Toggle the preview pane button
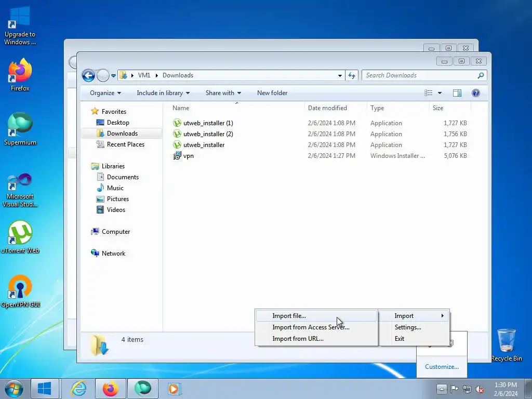The width and height of the screenshot is (532, 399). tap(457, 93)
